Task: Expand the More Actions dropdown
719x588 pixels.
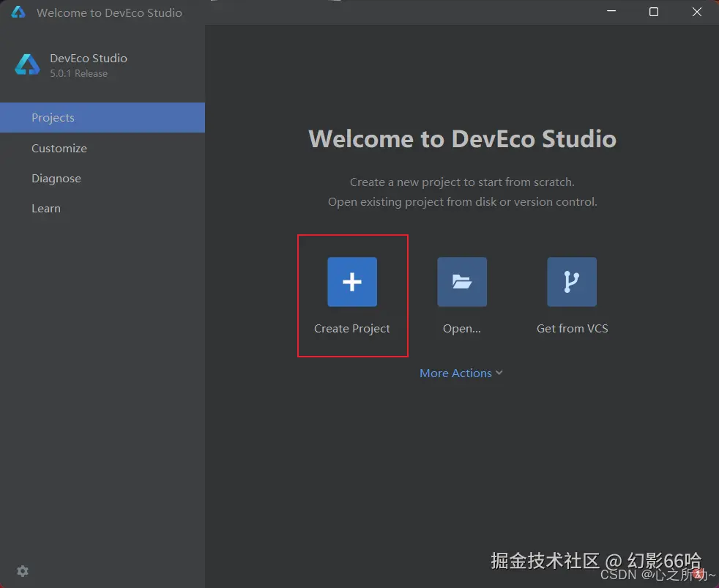Action: [x=461, y=373]
